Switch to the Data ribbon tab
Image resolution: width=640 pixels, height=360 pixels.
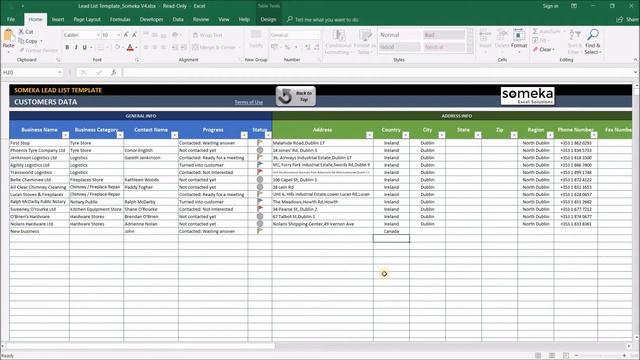pos(178,19)
